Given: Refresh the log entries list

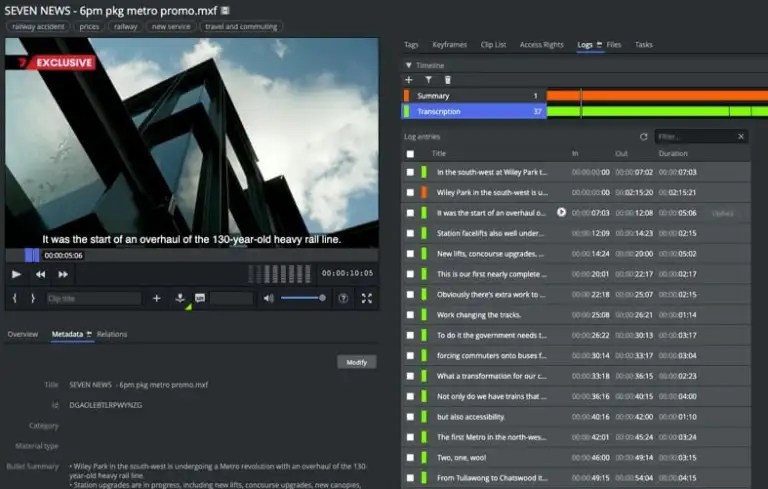Looking at the screenshot, I should 644,136.
